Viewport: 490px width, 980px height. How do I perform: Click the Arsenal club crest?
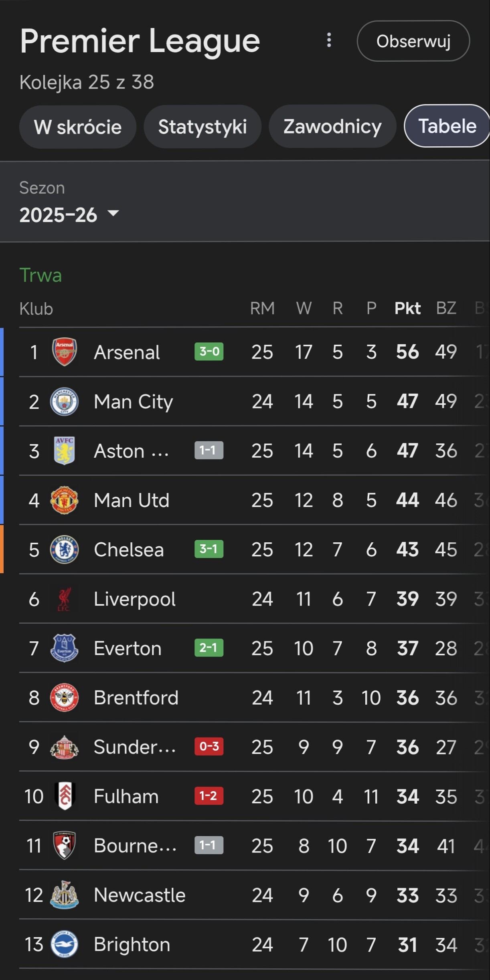click(x=64, y=352)
